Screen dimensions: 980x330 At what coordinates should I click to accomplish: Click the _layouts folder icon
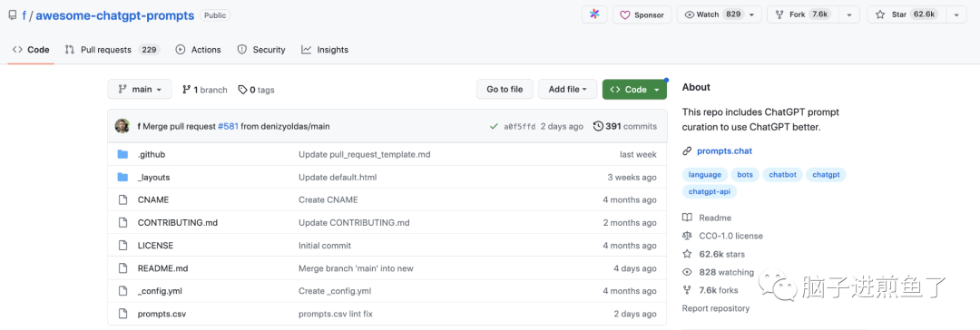pos(122,177)
